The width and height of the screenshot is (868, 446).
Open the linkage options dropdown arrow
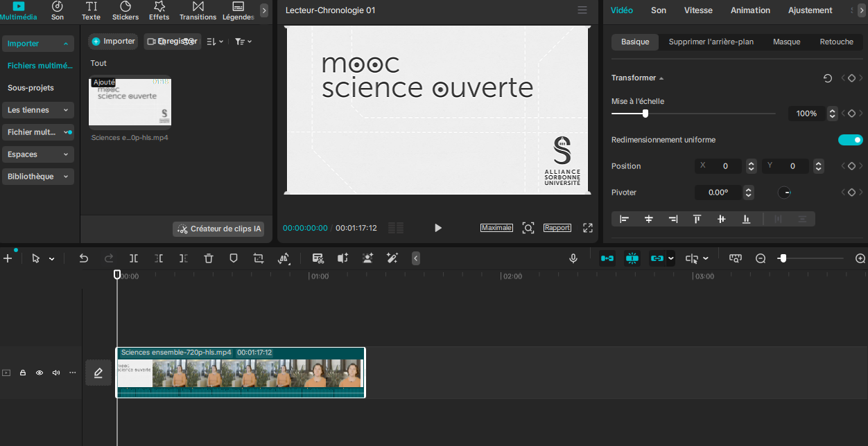click(x=670, y=258)
